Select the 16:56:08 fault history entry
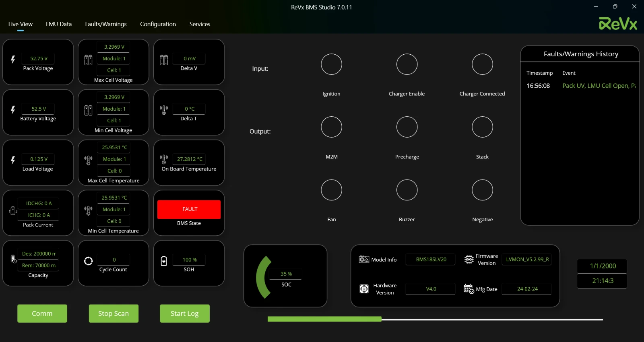 coord(580,86)
